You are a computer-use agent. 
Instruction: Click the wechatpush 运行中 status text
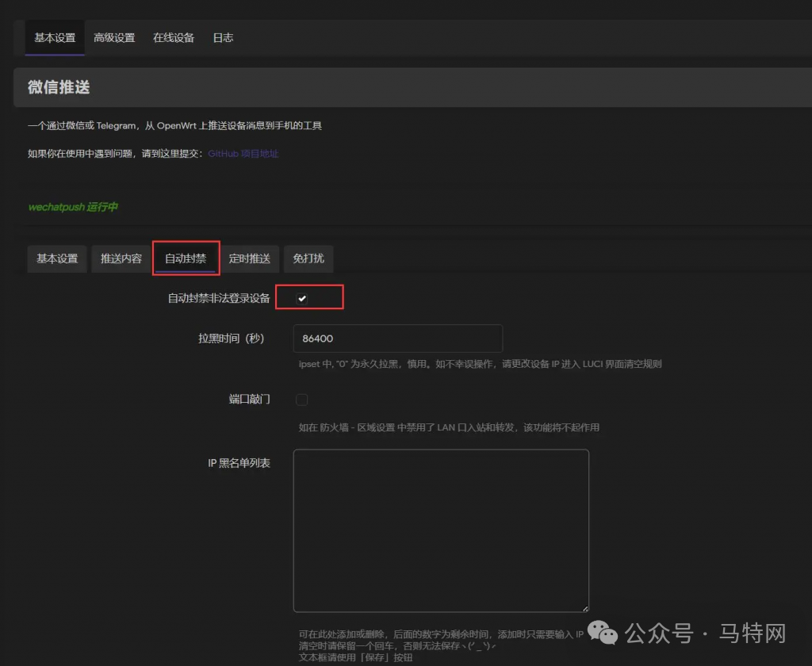(73, 207)
